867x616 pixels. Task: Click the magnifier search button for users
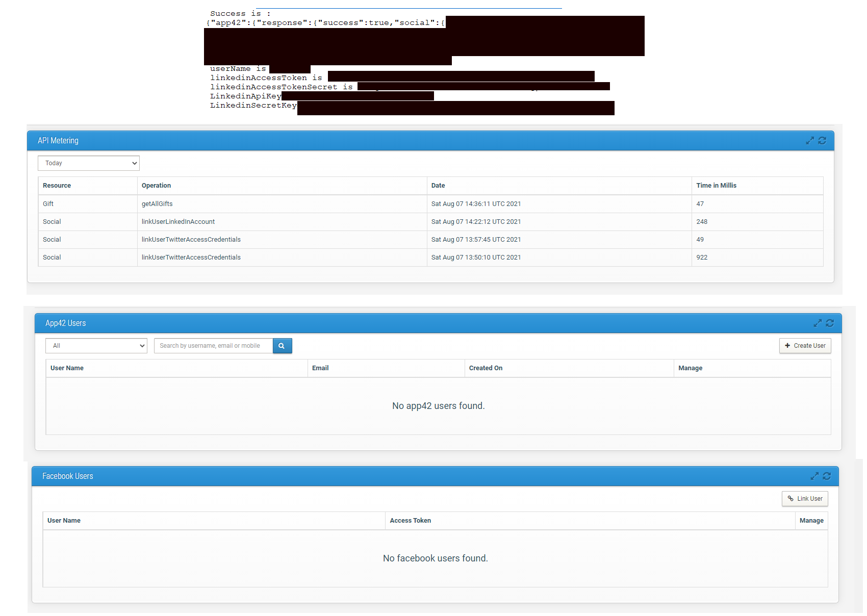pyautogui.click(x=282, y=346)
